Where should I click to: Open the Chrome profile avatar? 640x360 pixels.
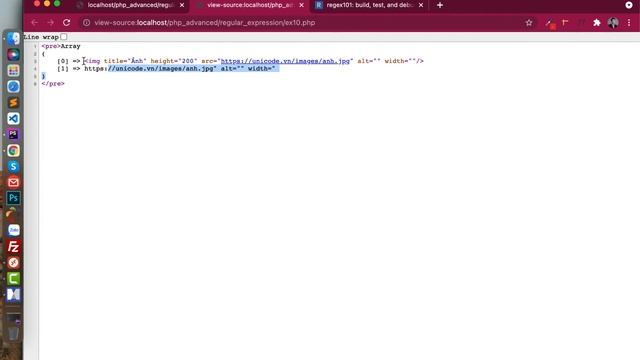(x=613, y=23)
